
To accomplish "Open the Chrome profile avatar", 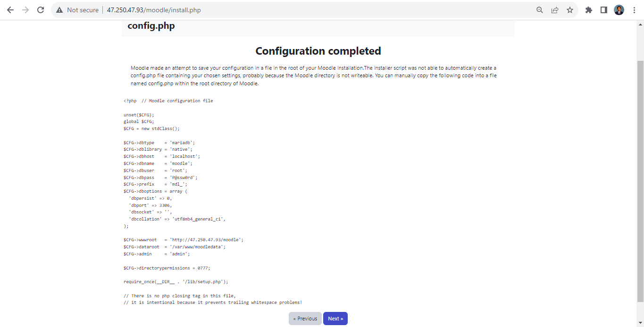I will pyautogui.click(x=619, y=10).
